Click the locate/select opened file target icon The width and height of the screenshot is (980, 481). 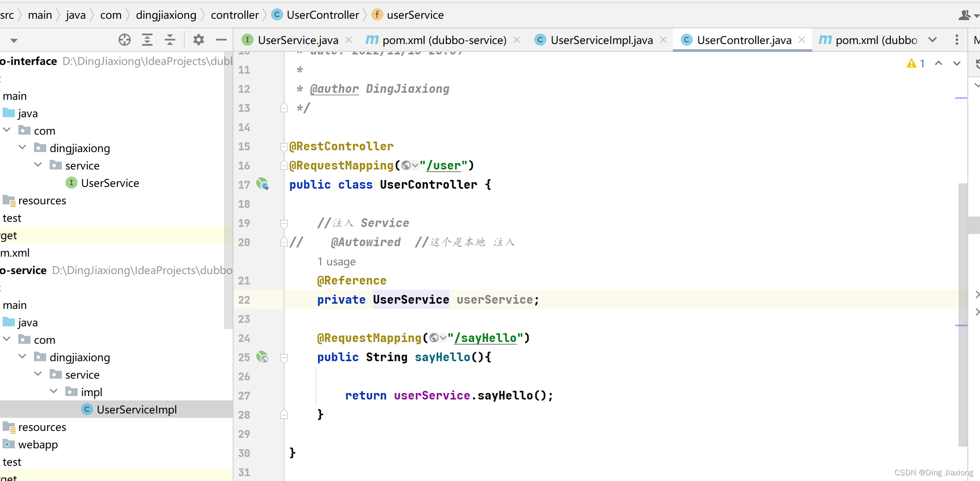pos(125,40)
